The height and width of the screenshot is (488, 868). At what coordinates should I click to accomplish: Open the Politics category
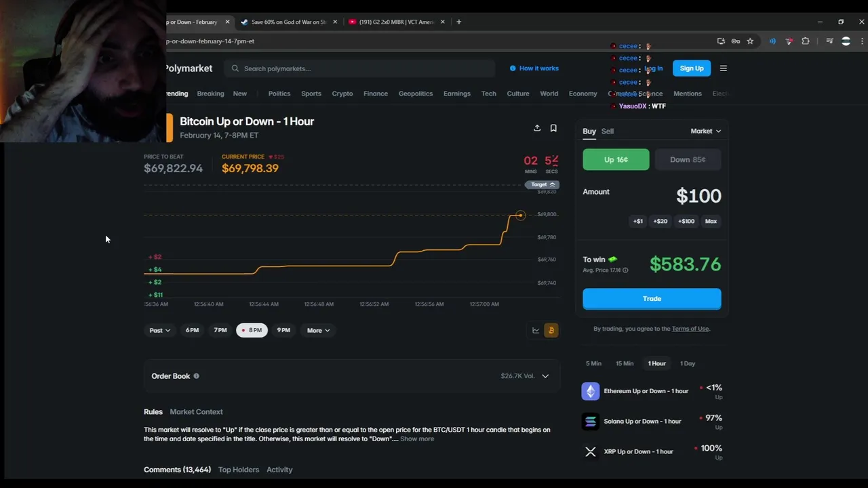(279, 94)
